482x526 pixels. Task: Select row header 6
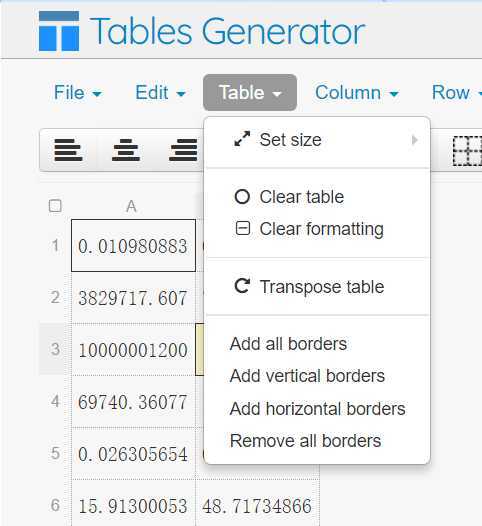point(55,505)
